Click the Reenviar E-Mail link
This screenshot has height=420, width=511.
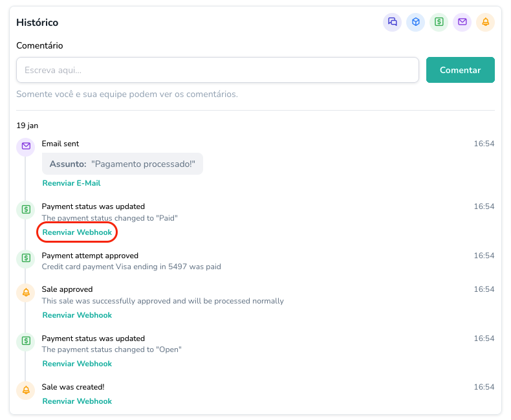coord(71,183)
